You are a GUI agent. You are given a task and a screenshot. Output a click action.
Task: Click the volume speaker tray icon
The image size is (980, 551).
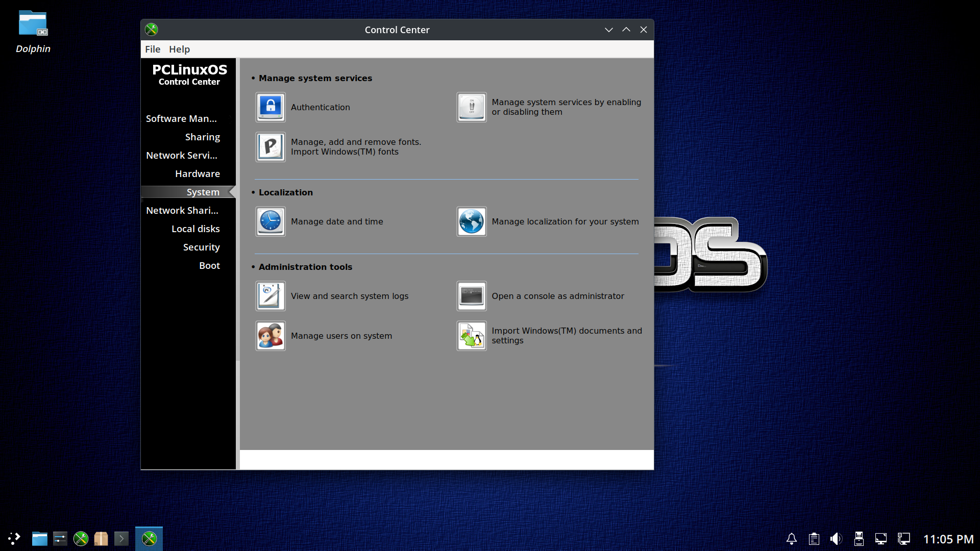pyautogui.click(x=836, y=539)
